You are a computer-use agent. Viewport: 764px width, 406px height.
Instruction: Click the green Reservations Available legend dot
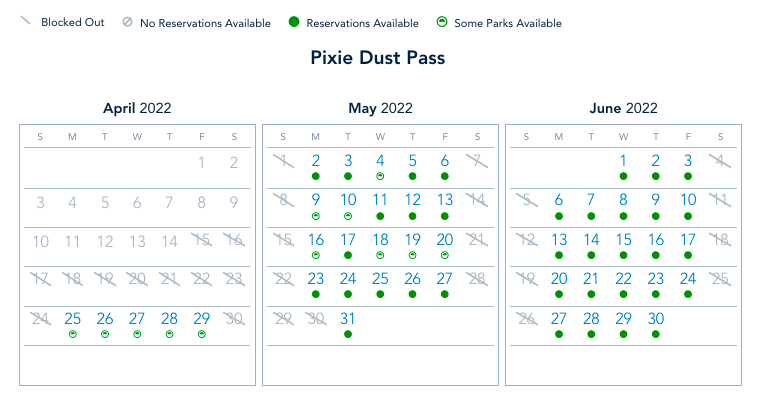pyautogui.click(x=293, y=22)
